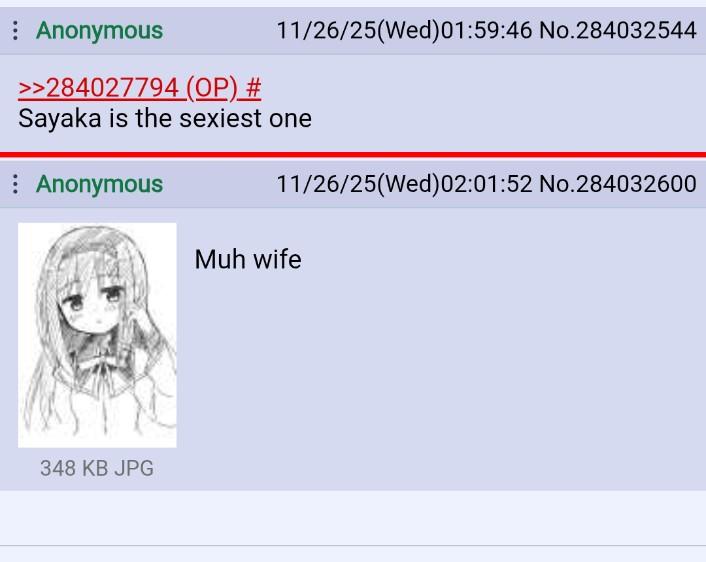Click the (OP) label in the quote link
The image size is (706, 562).
click(x=211, y=87)
